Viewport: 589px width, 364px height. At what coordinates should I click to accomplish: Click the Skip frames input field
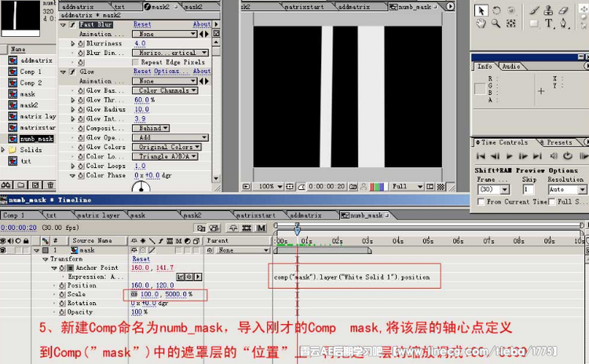(x=528, y=190)
